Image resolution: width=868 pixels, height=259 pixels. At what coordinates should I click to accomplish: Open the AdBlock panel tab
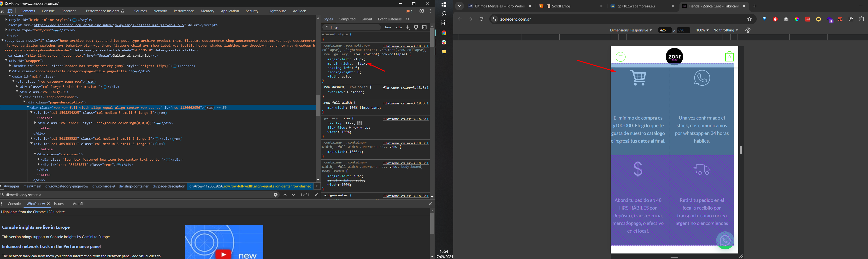(x=299, y=11)
